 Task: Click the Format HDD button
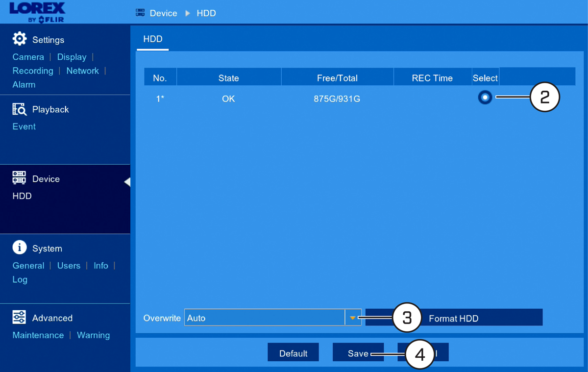pyautogui.click(x=454, y=318)
